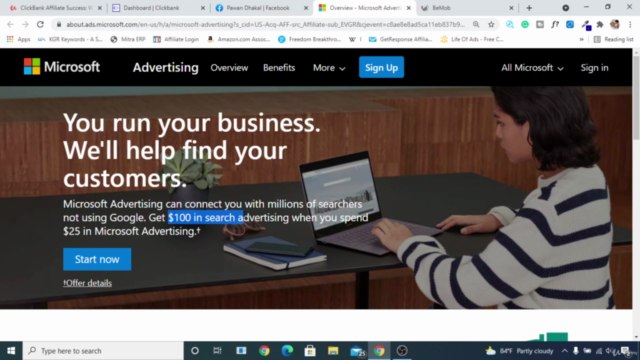
Task: Open the Chrome profile avatar
Action: click(x=615, y=24)
